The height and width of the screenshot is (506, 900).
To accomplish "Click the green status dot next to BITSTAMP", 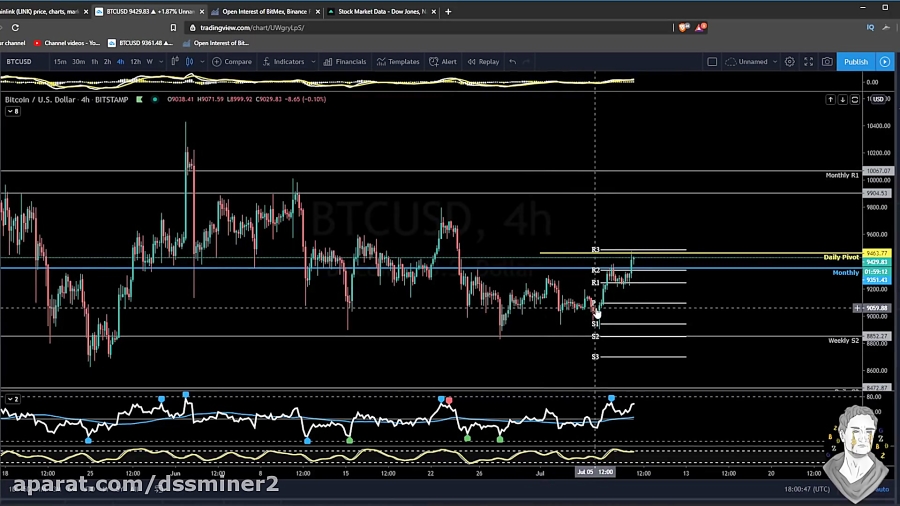I will (x=154, y=99).
